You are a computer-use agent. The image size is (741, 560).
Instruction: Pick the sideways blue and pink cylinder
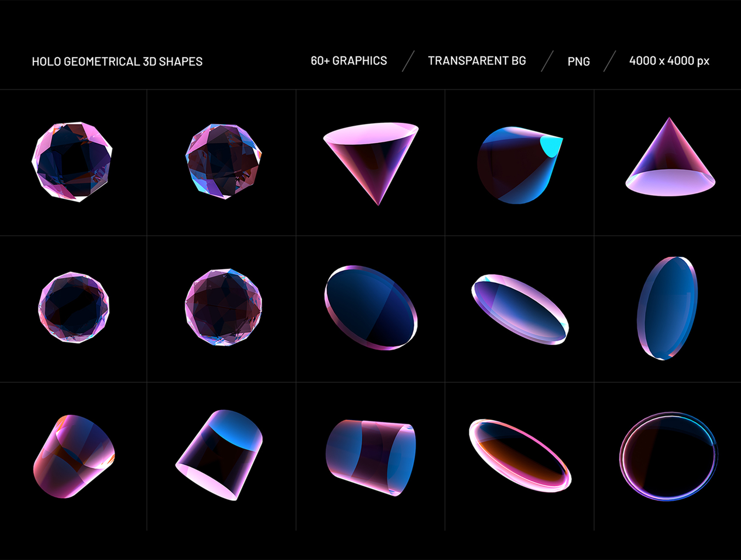pyautogui.click(x=371, y=457)
